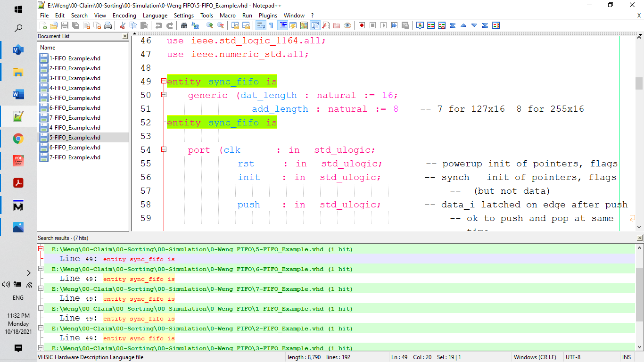Toggle the Document Map panel icon
The image size is (644, 362).
tap(304, 25)
